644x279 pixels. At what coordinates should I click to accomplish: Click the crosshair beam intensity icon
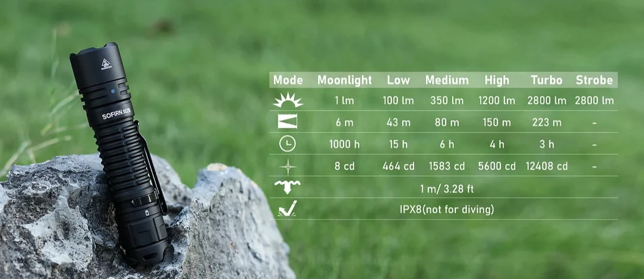point(288,166)
